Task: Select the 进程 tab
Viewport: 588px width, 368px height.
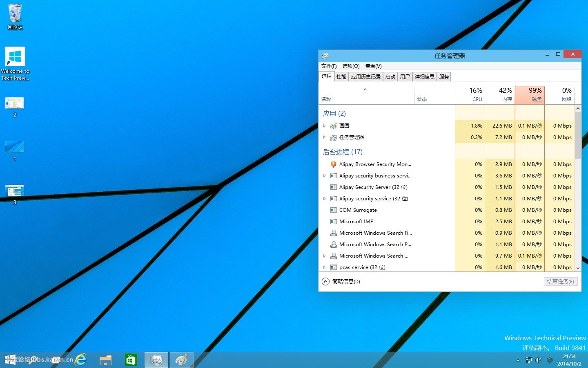Action: tap(327, 76)
